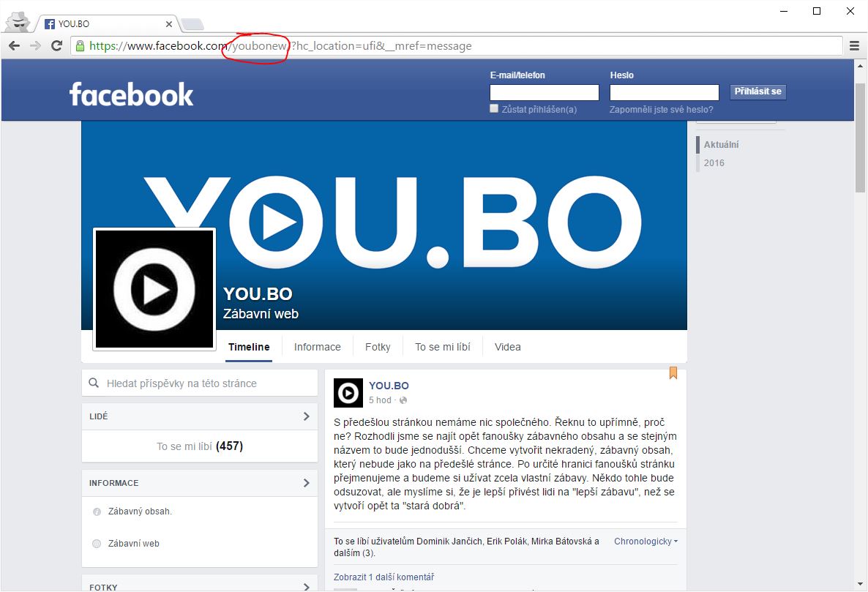Expand the FOTKY section arrow

306,587
